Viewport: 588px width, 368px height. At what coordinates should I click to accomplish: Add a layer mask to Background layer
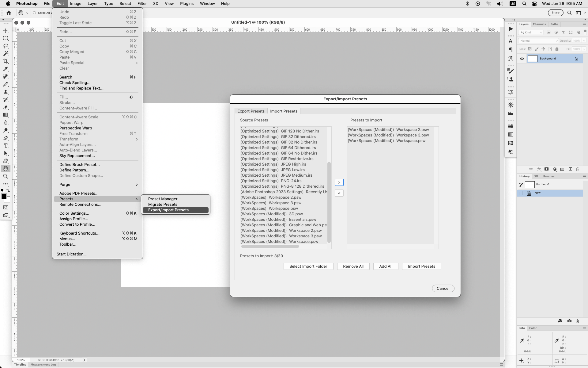pyautogui.click(x=546, y=169)
